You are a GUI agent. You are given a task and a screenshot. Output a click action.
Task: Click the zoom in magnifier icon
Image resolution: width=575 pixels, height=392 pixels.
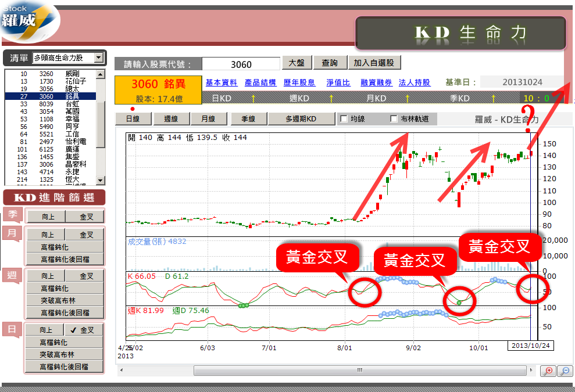click(x=548, y=371)
